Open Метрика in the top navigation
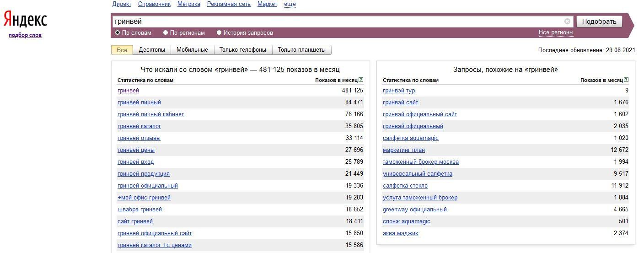Screen dimensions: 644x253 (189, 4)
